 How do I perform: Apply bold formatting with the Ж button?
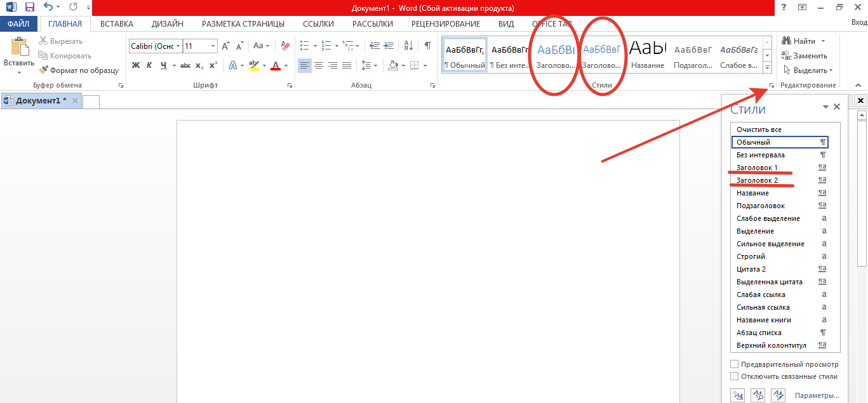click(136, 65)
